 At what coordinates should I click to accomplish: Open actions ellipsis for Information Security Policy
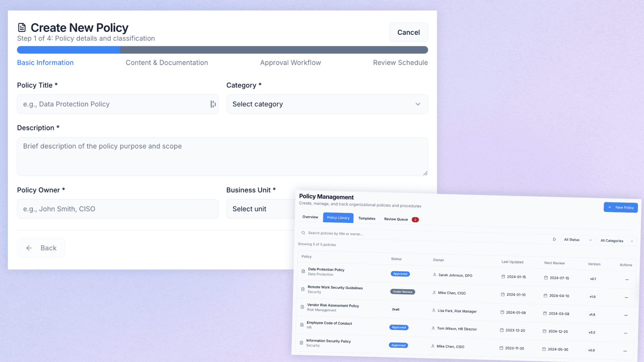pyautogui.click(x=625, y=351)
